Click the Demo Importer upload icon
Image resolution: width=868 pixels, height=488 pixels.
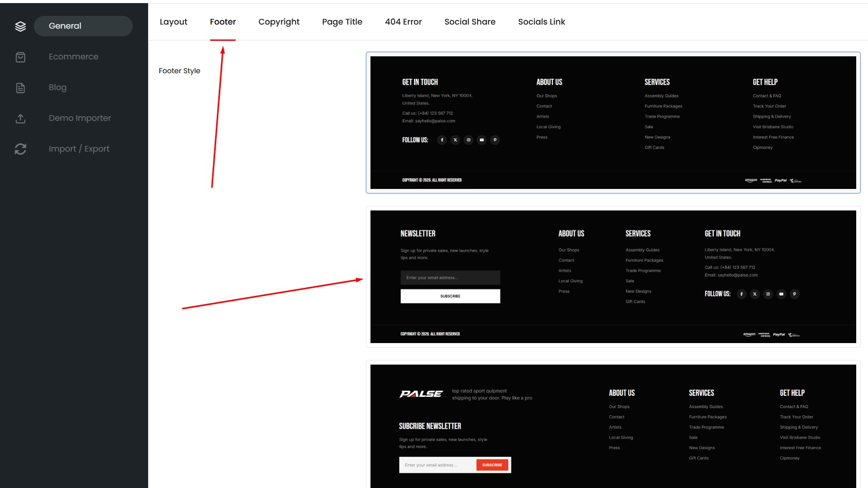point(20,118)
